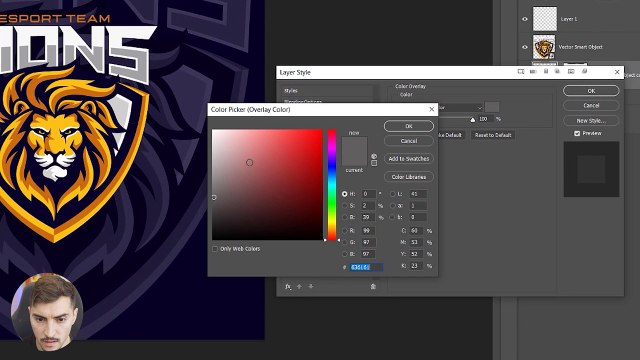The height and width of the screenshot is (360, 640).
Task: Open the Color Overlay color swatch
Action: (492, 107)
